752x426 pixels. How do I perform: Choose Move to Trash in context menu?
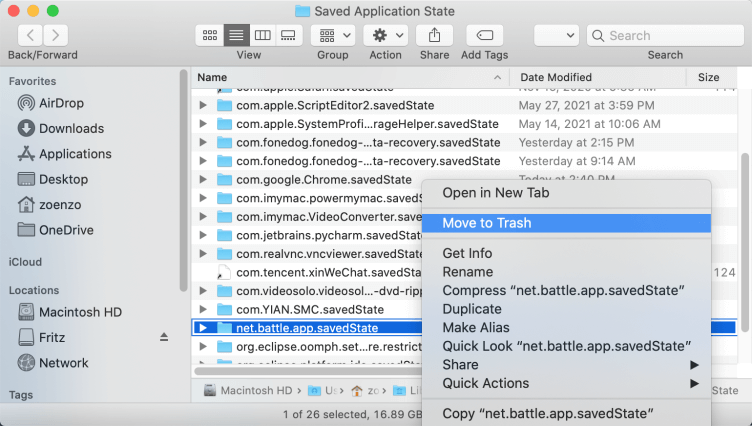(487, 223)
